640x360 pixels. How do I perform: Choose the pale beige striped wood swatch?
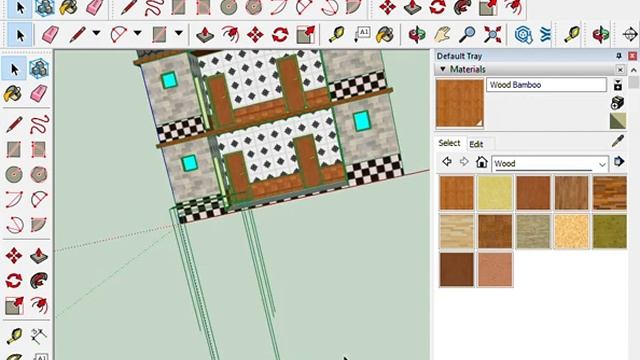tap(457, 231)
